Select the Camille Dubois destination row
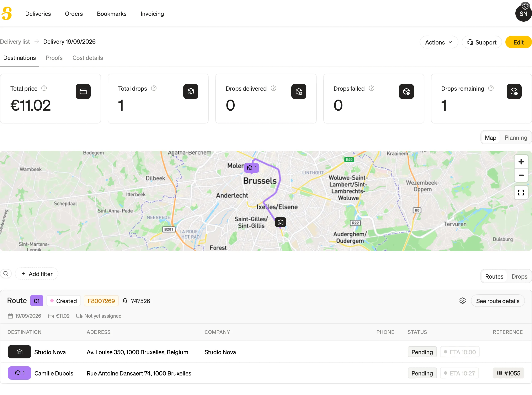532x395 pixels. click(x=266, y=373)
